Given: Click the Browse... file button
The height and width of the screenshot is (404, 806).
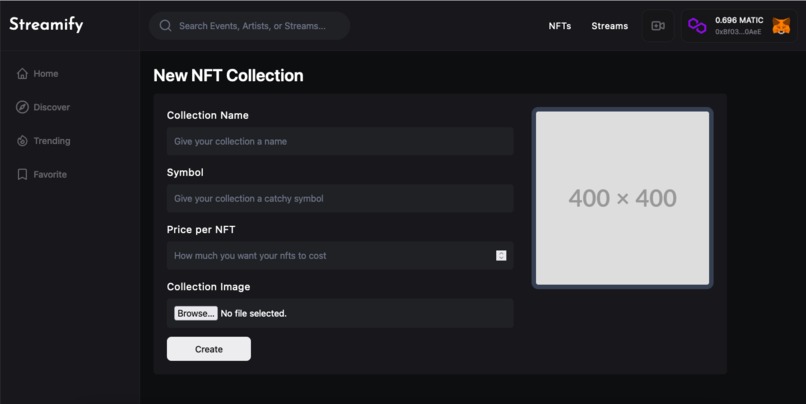Looking at the screenshot, I should click(195, 313).
